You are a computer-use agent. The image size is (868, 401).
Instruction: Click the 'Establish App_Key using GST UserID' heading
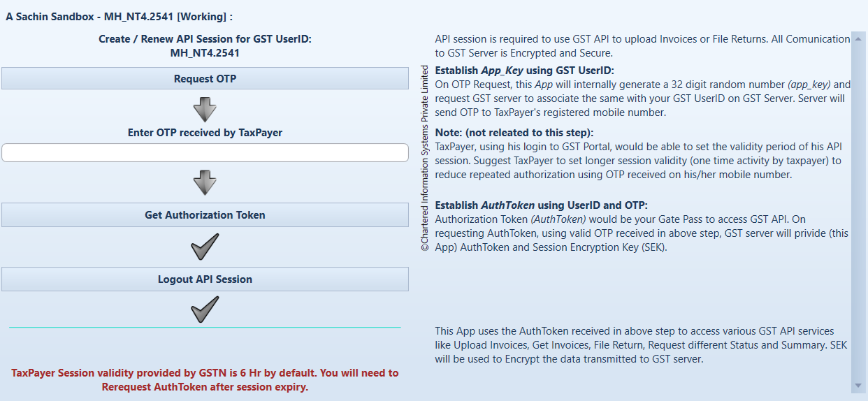point(524,71)
